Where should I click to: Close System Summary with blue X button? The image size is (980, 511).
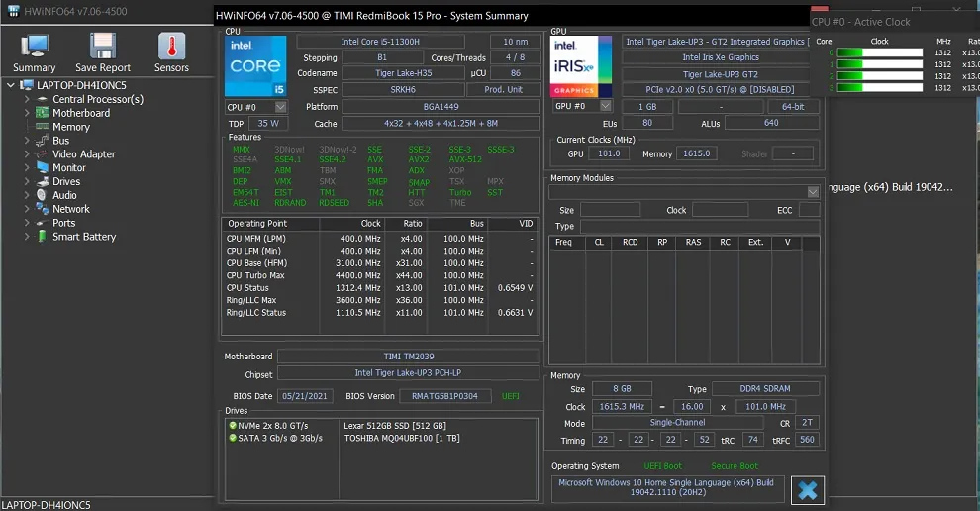point(807,490)
